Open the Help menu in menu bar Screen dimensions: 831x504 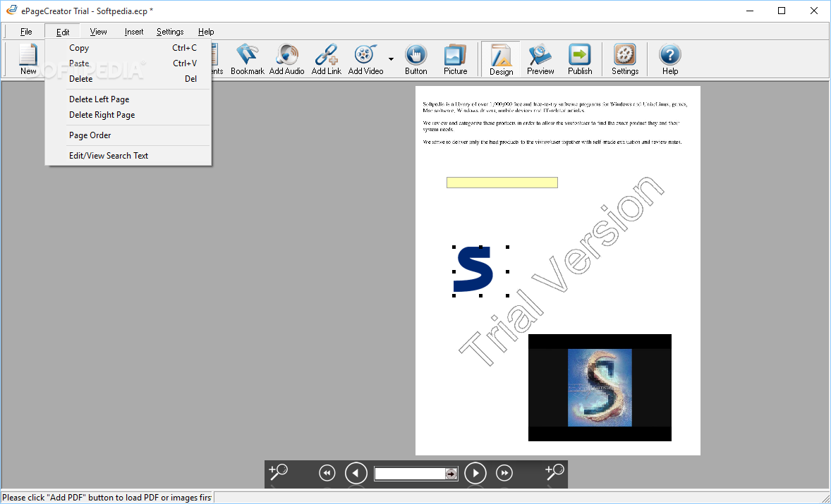coord(205,32)
